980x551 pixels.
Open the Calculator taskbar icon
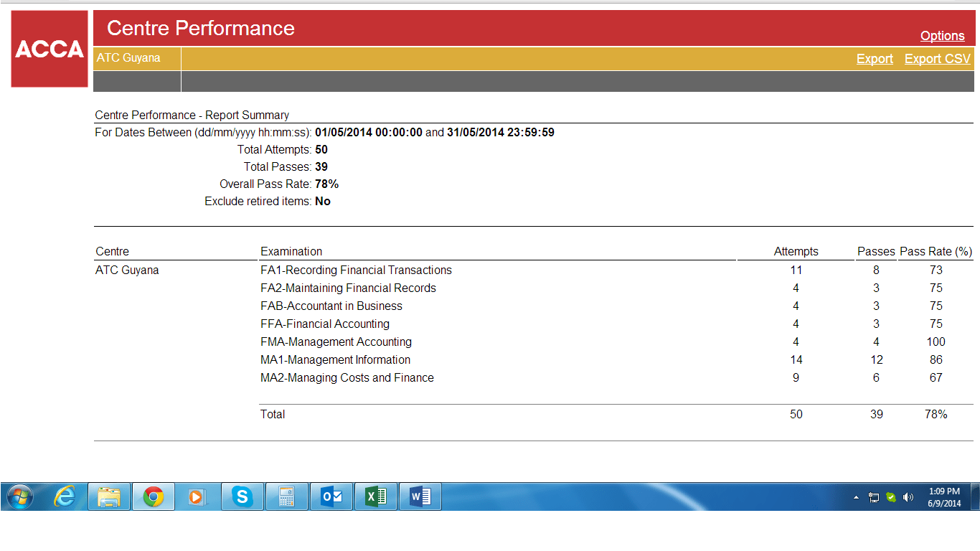coord(287,496)
